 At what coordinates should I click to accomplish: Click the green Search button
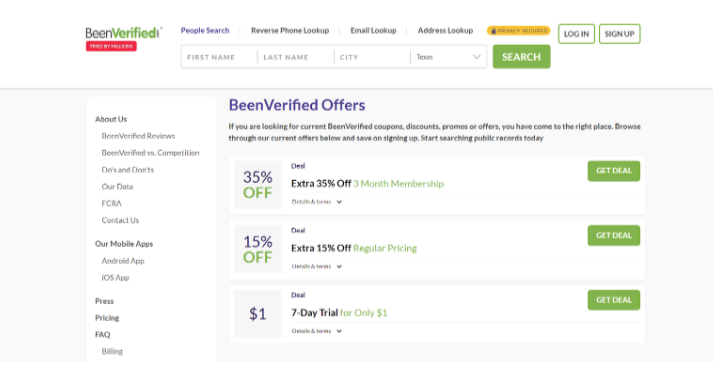pyautogui.click(x=522, y=57)
